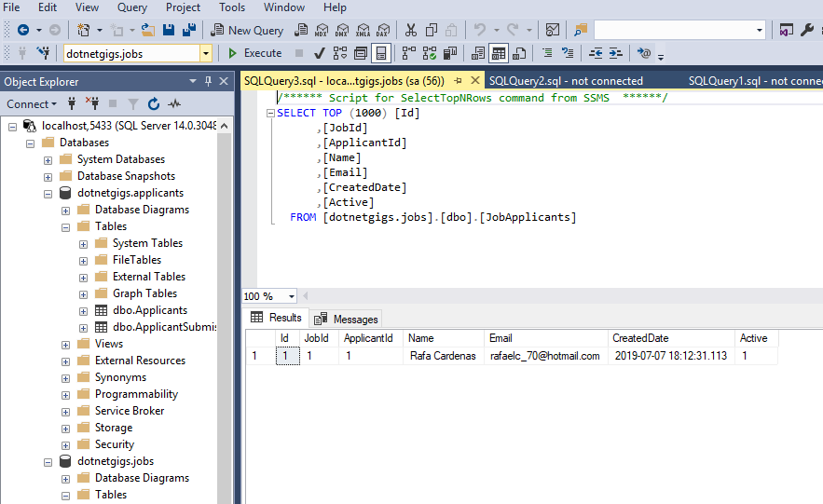Collapse dotnetgigs.applicants database node

tap(48, 194)
